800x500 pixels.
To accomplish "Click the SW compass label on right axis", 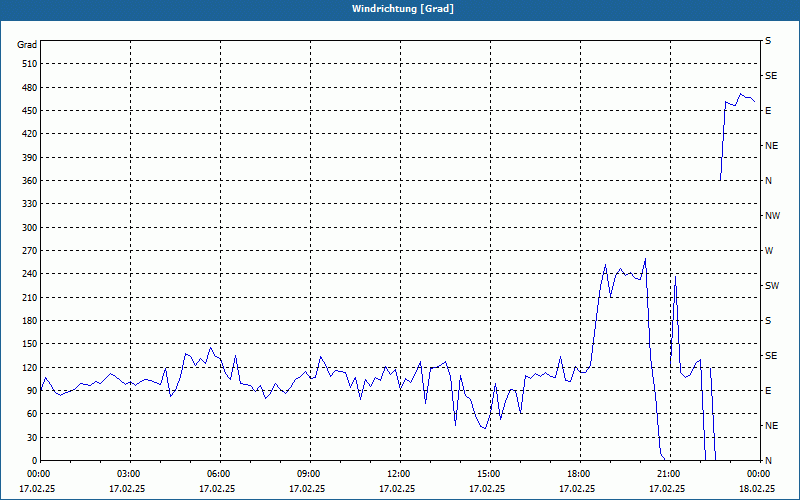I will click(772, 286).
